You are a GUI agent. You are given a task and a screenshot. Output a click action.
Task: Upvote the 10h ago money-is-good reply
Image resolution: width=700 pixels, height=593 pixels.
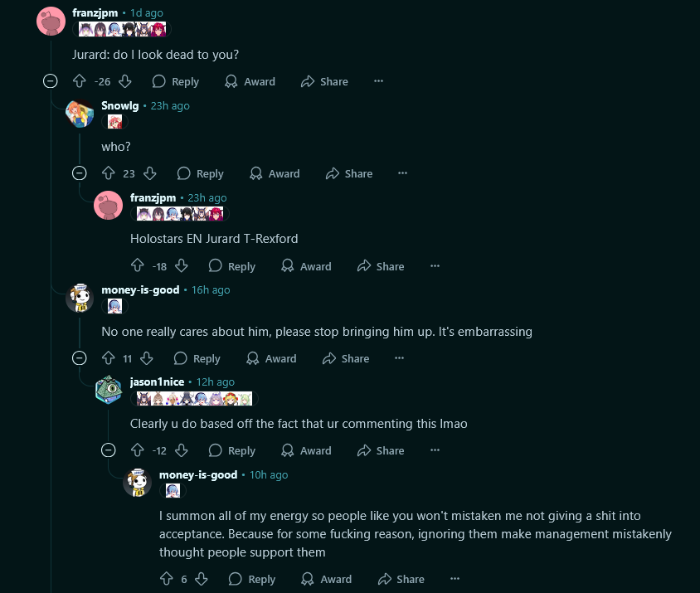pos(167,579)
